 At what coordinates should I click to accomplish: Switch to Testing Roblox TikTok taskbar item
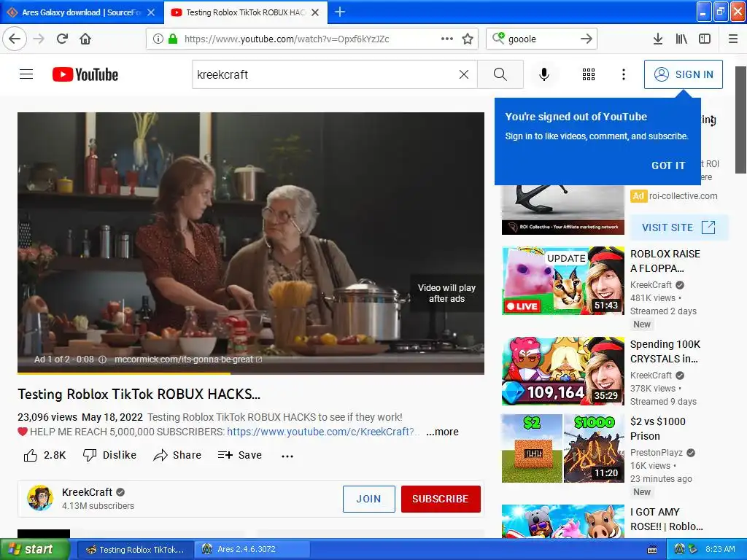pos(135,550)
